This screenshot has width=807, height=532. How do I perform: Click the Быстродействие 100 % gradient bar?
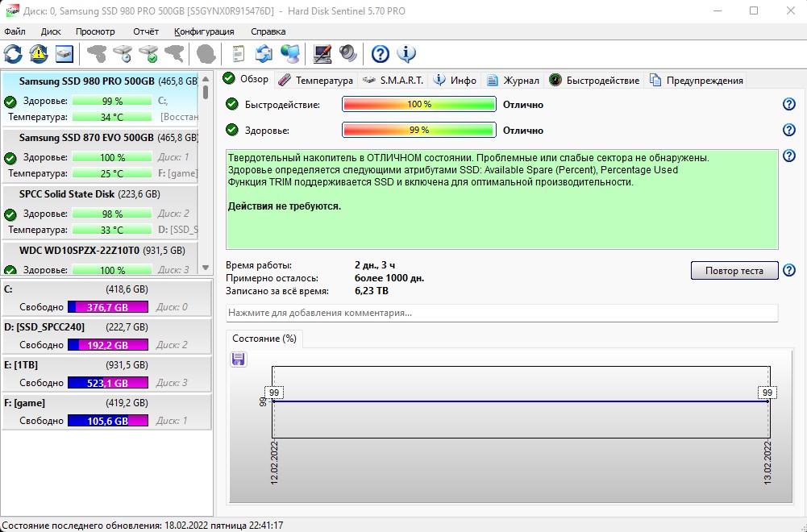(x=419, y=105)
